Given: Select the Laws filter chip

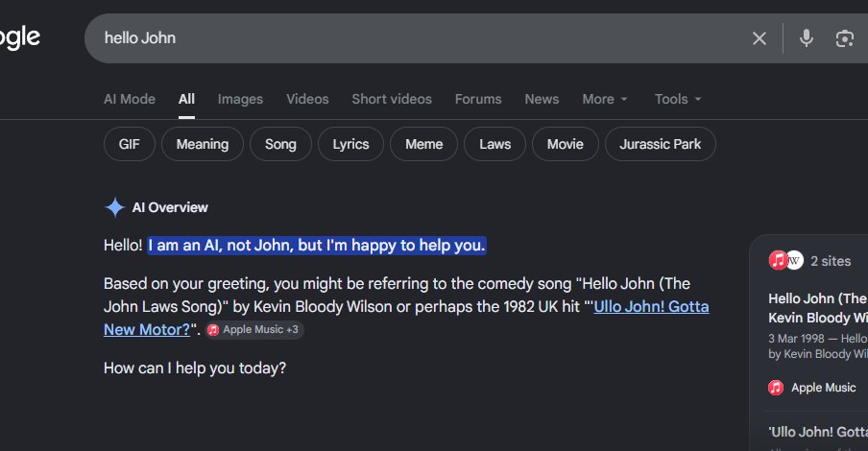Looking at the screenshot, I should 494,144.
